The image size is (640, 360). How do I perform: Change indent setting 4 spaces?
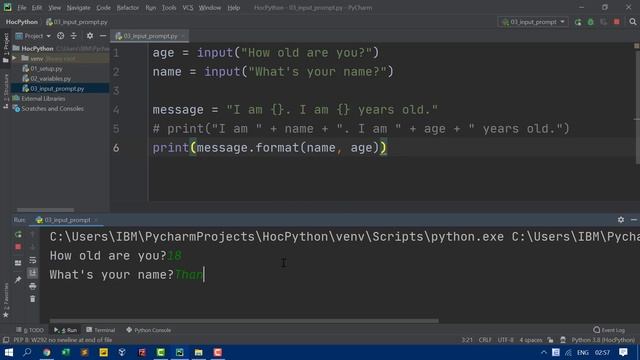[531, 340]
